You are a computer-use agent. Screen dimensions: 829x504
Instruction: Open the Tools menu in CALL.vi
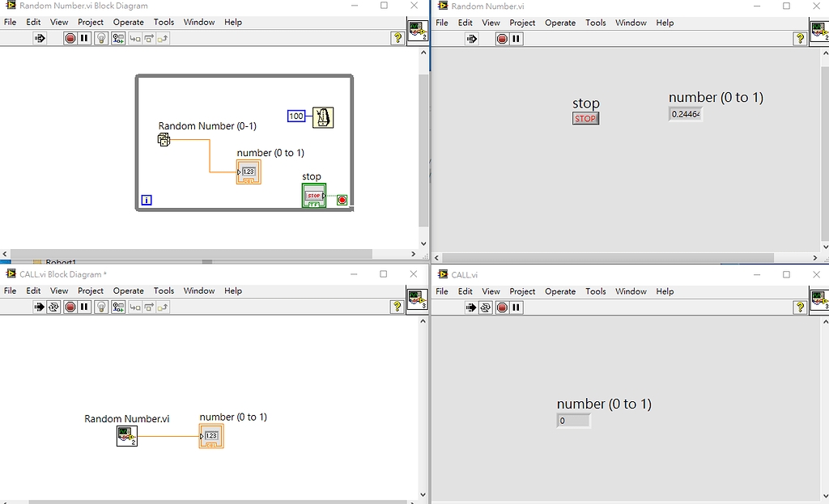[x=596, y=291]
